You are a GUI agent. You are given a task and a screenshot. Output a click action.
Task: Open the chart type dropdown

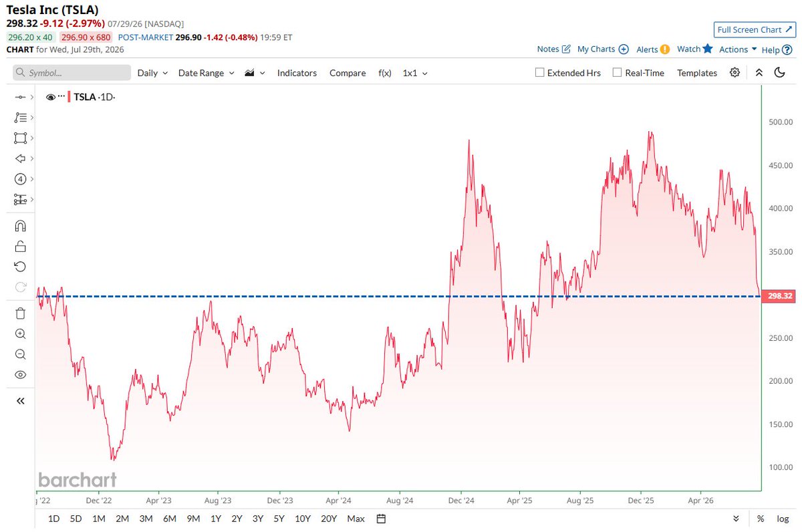tap(255, 73)
